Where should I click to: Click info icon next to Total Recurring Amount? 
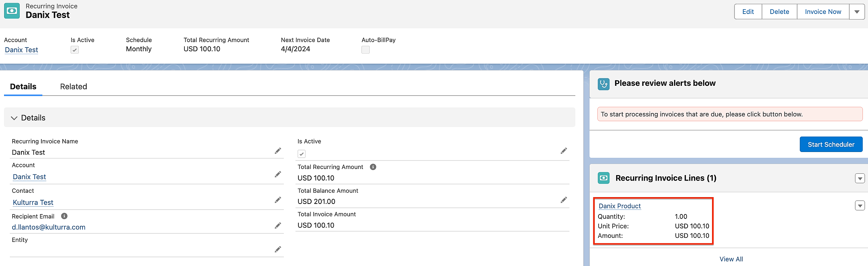pyautogui.click(x=373, y=167)
